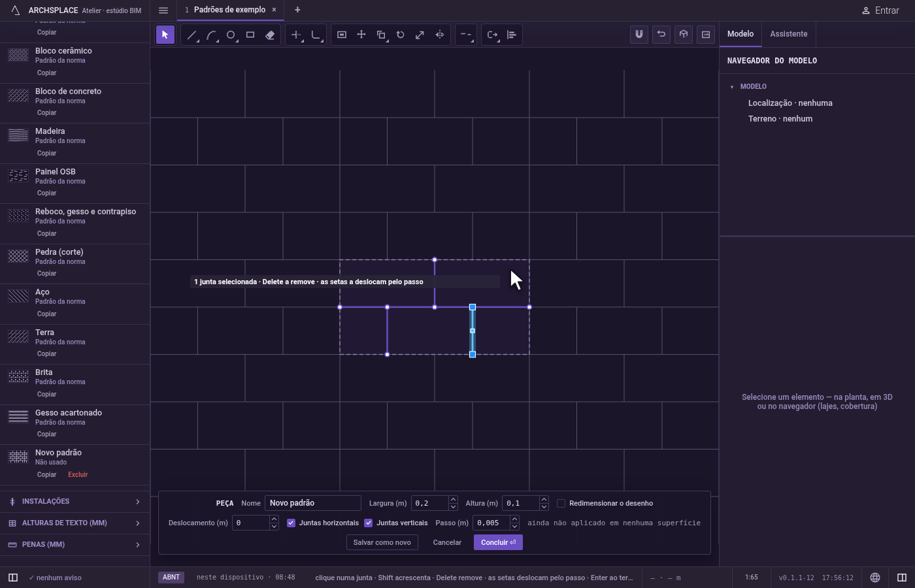This screenshot has height=588, width=915.
Task: Click into the Nome input field
Action: point(313,503)
